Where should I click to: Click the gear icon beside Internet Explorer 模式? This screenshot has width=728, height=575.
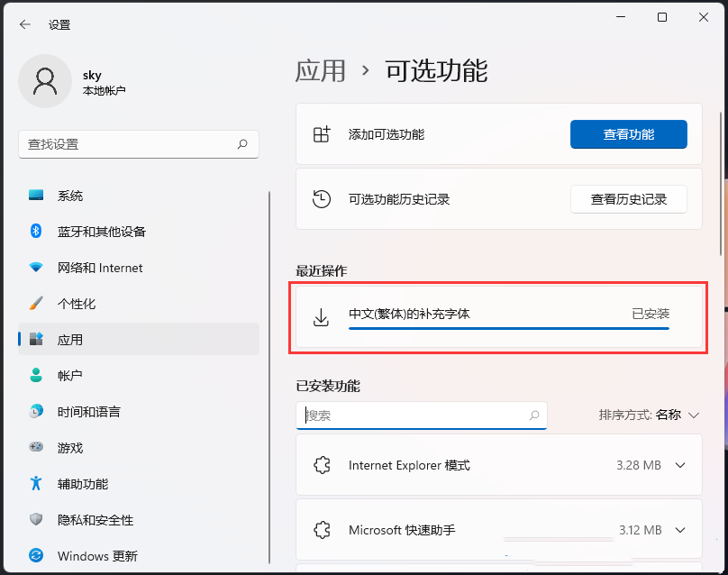point(322,465)
